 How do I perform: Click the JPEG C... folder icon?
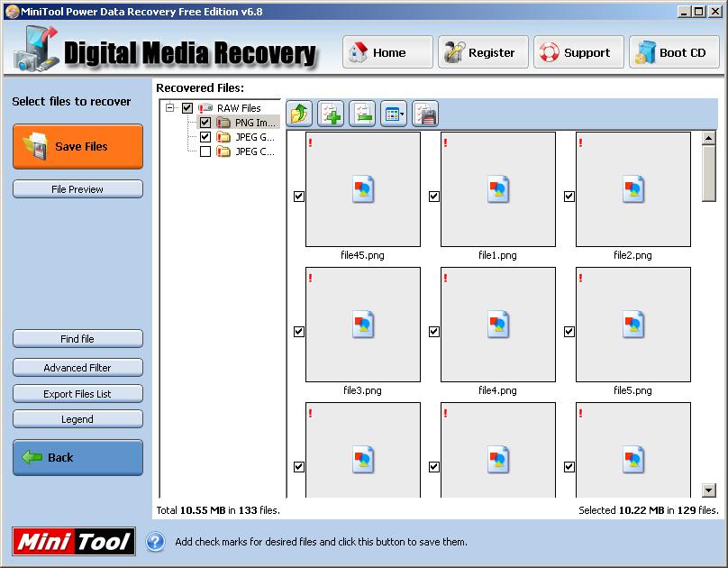click(x=223, y=151)
